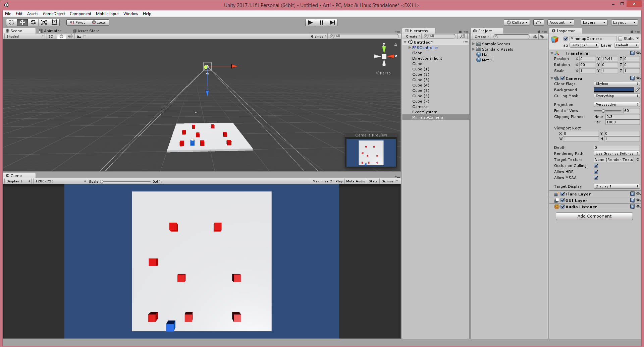Enable the Static checkbox
The image size is (644, 347).
pyautogui.click(x=620, y=39)
